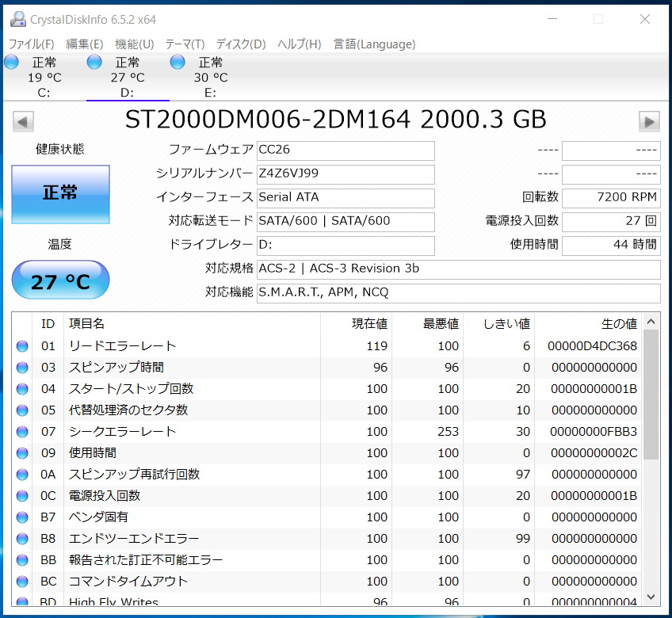Click the 生の値 column header
The height and width of the screenshot is (618, 672).
pyautogui.click(x=588, y=323)
